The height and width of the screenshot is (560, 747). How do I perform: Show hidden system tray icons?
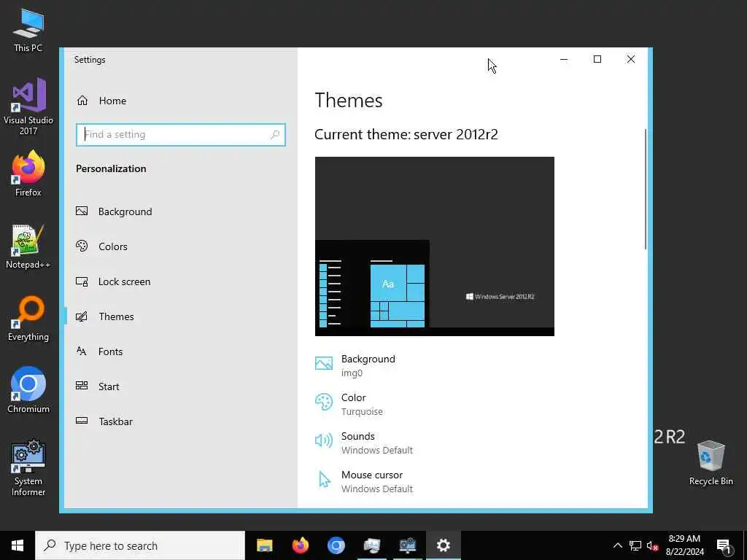[x=617, y=545]
